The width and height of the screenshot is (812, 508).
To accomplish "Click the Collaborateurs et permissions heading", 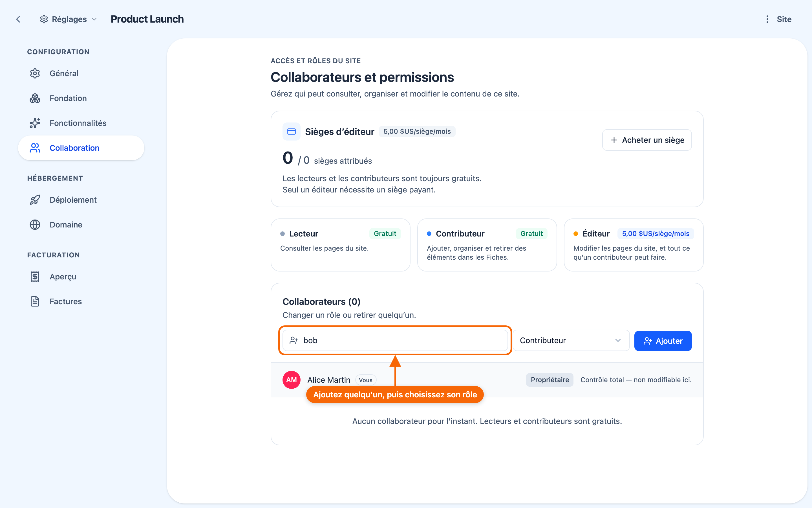I will 362,77.
